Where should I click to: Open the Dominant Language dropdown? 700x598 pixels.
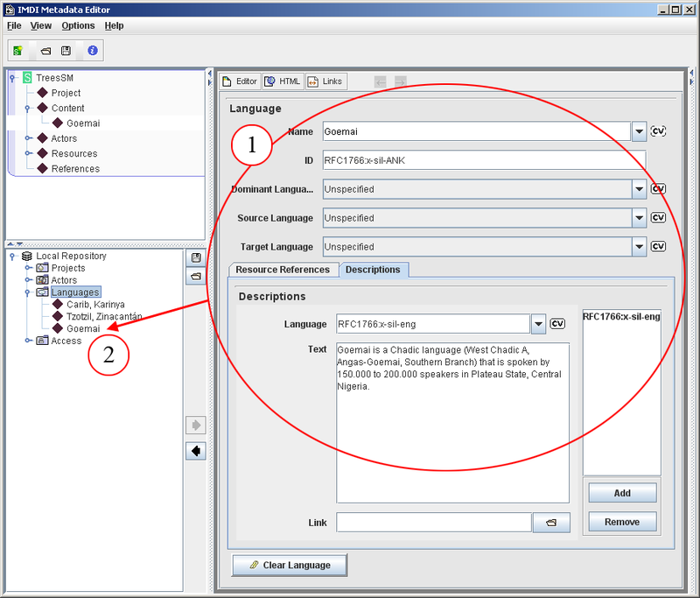pos(640,189)
